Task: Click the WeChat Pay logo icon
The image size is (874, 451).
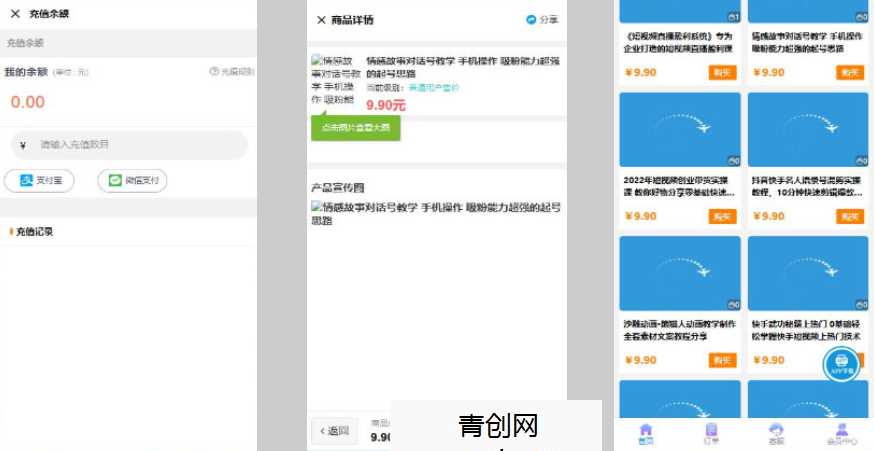Action: click(115, 181)
